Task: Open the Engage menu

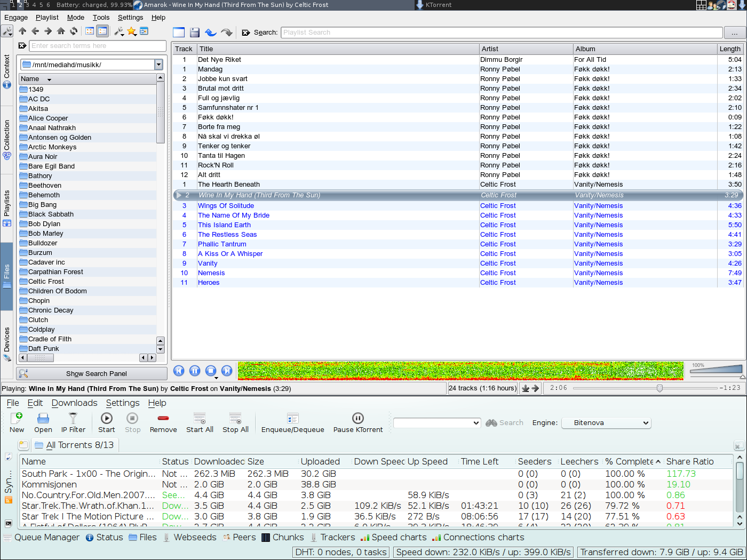Action: point(16,18)
